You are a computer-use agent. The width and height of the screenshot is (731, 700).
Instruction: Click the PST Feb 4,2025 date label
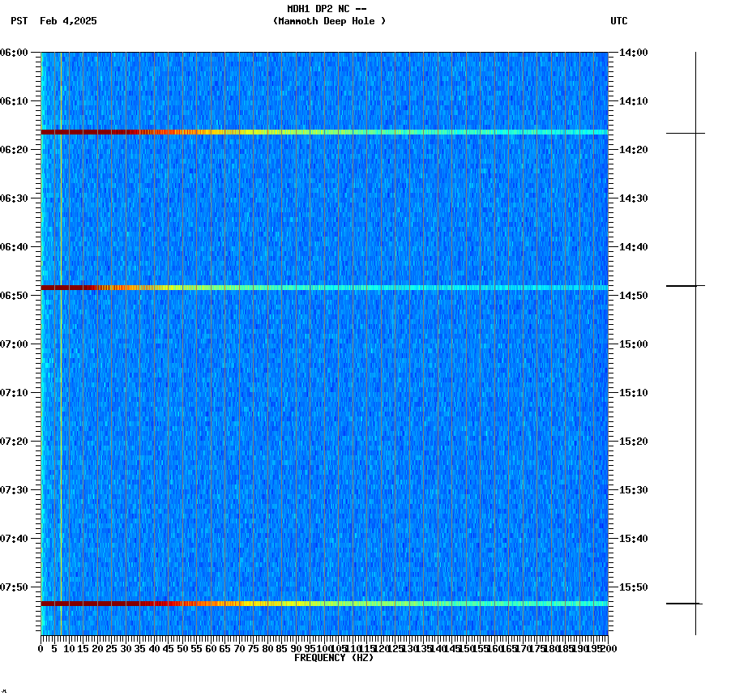pyautogui.click(x=53, y=22)
